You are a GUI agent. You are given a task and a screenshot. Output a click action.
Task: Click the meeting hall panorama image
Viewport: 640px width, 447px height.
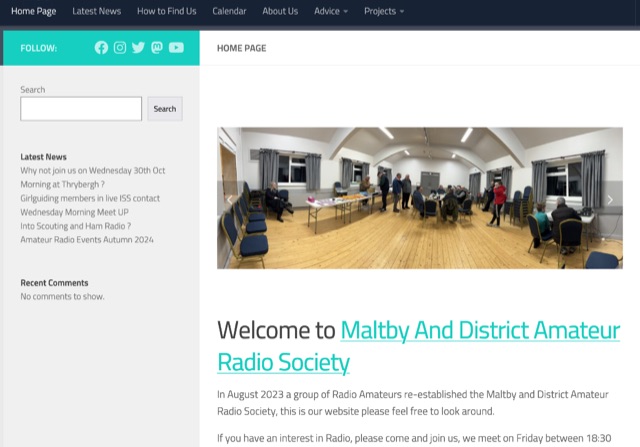(420, 198)
